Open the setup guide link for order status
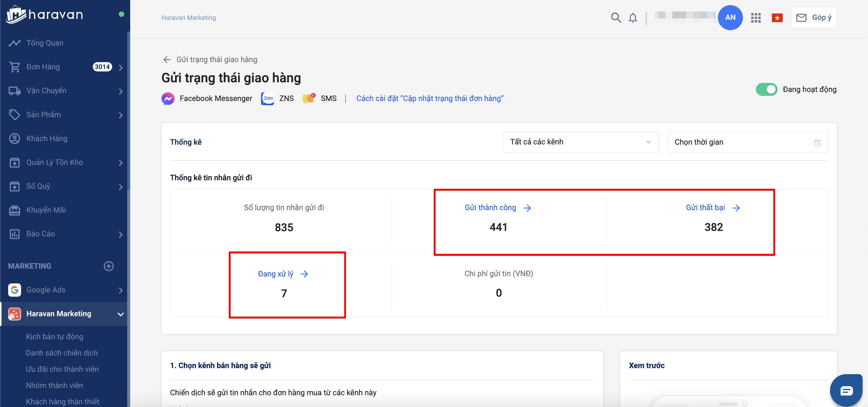 coord(429,98)
